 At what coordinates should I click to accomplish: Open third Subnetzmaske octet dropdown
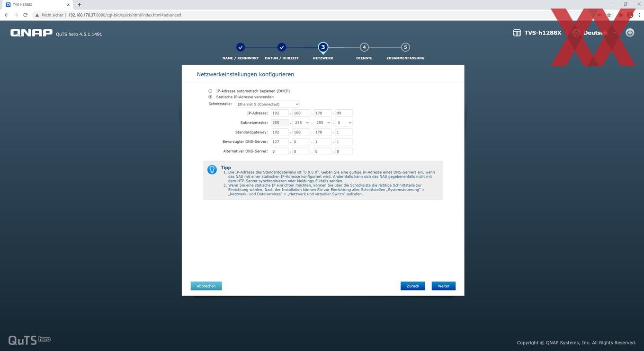(x=322, y=123)
